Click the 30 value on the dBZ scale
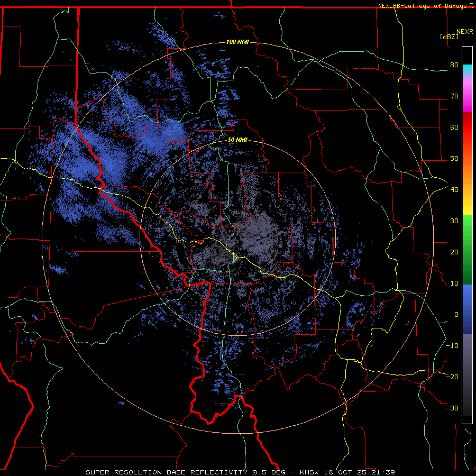Image resolution: width=476 pixels, height=476 pixels. [x=454, y=221]
